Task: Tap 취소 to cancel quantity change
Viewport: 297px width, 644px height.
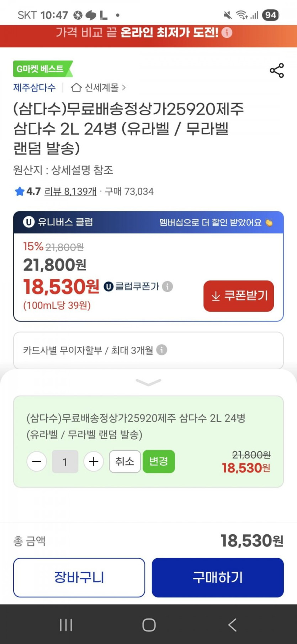Action: (x=125, y=461)
